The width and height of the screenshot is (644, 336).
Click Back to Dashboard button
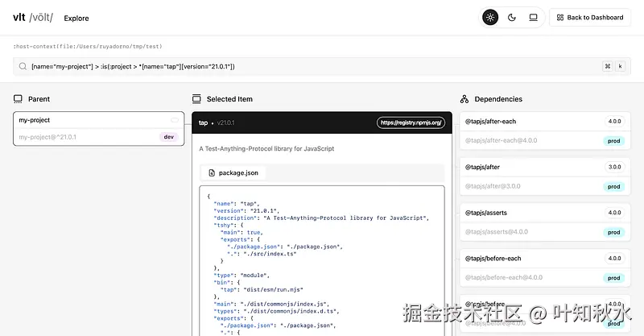click(590, 17)
